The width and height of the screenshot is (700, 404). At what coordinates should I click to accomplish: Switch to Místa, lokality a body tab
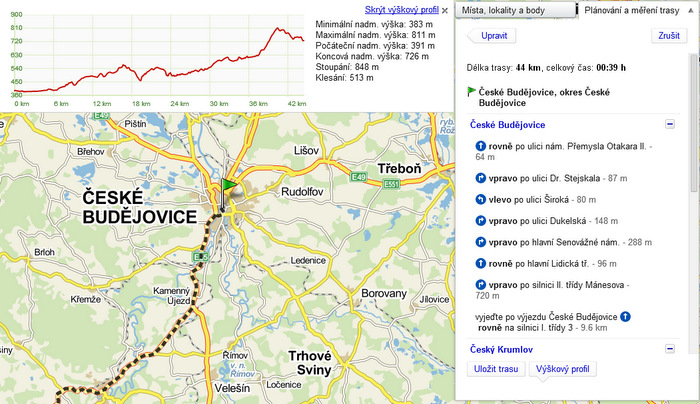pyautogui.click(x=517, y=9)
